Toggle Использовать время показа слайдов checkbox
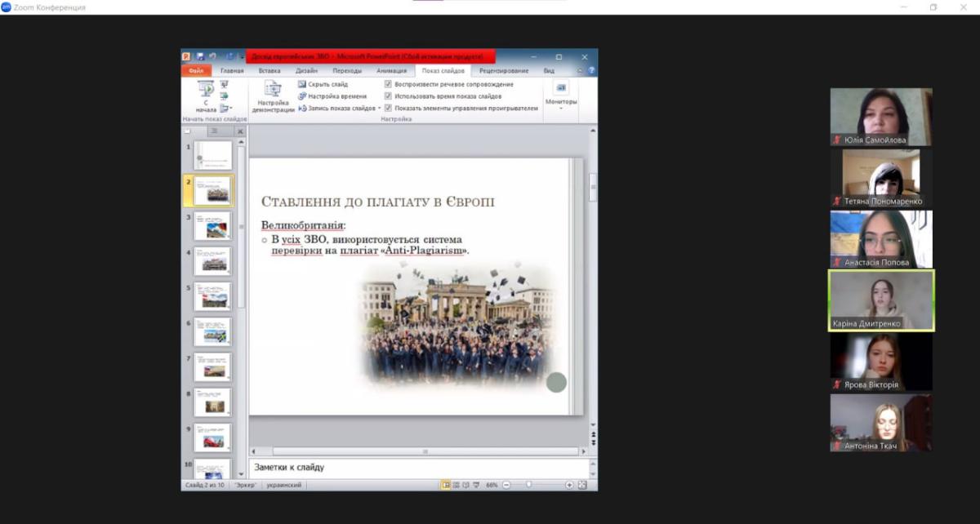The width and height of the screenshot is (980, 524). click(388, 95)
